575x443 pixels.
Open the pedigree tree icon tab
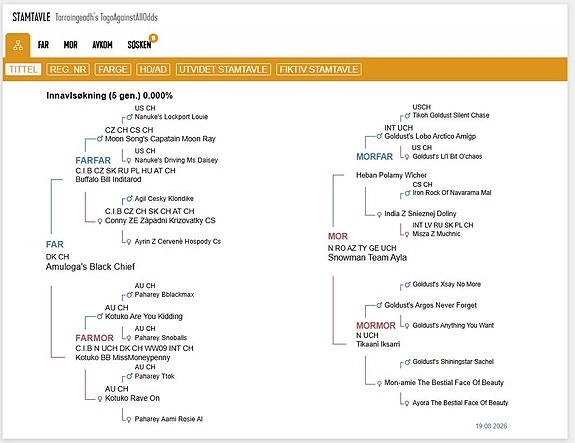click(18, 45)
